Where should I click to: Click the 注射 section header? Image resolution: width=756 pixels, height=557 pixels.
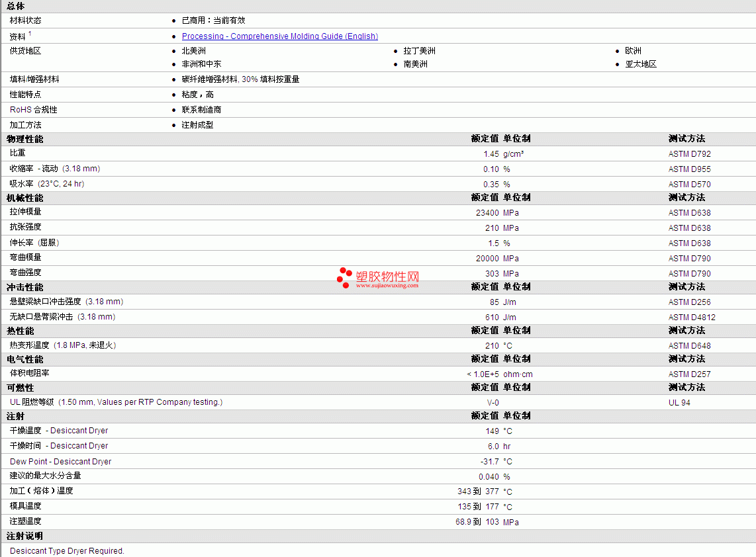click(x=15, y=416)
